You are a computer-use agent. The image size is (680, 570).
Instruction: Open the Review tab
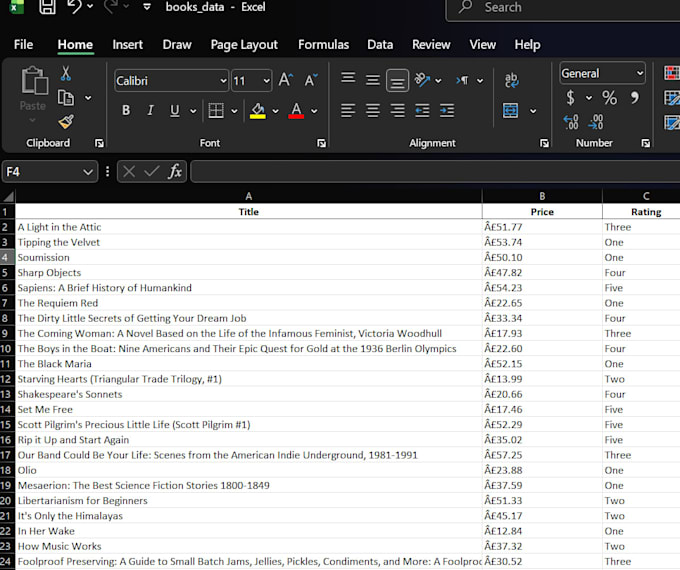pos(431,45)
